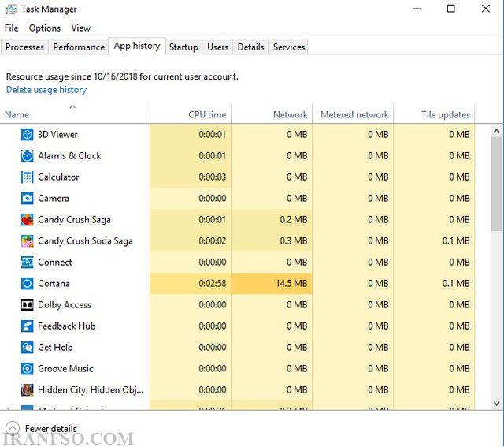Image resolution: width=504 pixels, height=447 pixels.
Task: Switch to the Processes tab
Action: 24,47
